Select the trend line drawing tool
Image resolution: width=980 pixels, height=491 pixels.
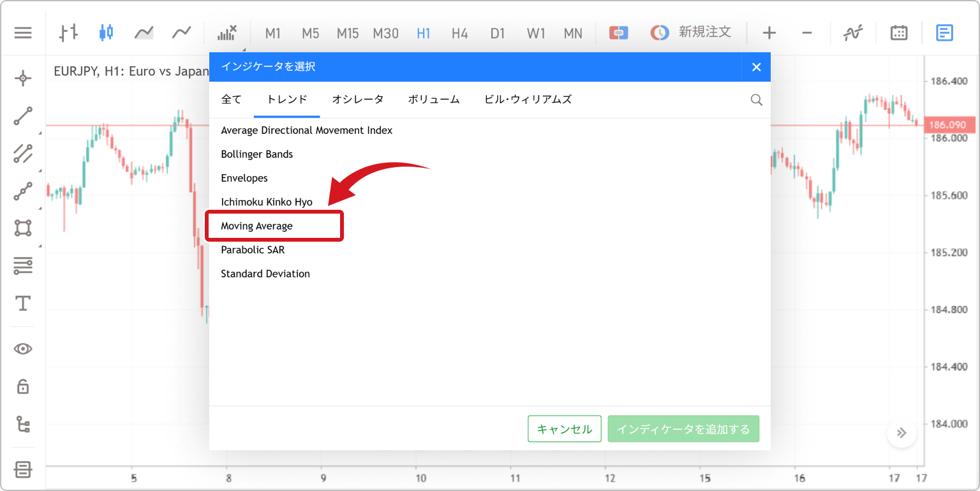click(x=23, y=116)
